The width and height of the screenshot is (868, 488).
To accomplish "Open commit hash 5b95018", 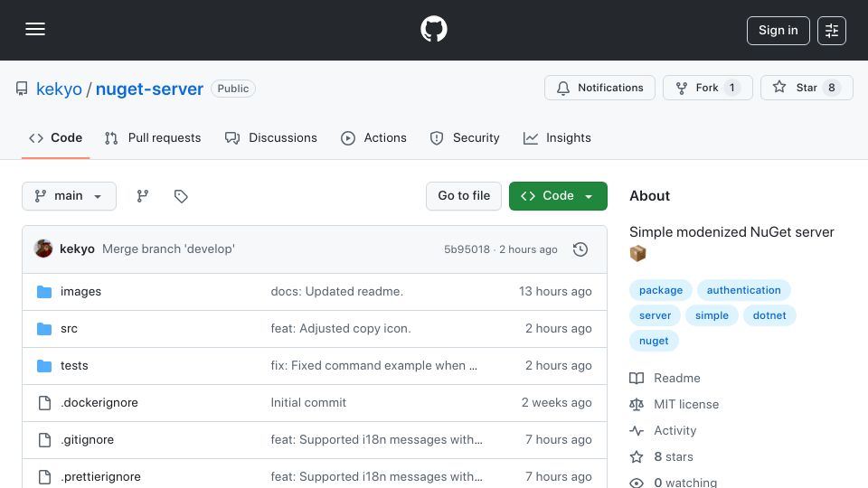I will 467,249.
